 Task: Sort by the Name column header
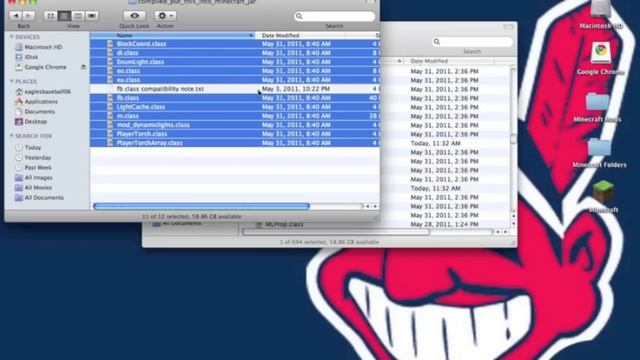click(172, 36)
